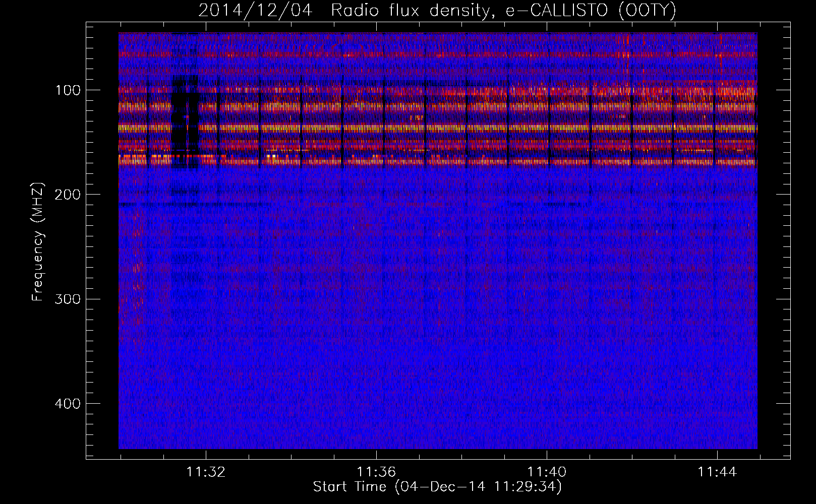The image size is (816, 504).
Task: Click the "Start Time (04-Dec-14 11:29:34)" label
Action: pyautogui.click(x=437, y=487)
